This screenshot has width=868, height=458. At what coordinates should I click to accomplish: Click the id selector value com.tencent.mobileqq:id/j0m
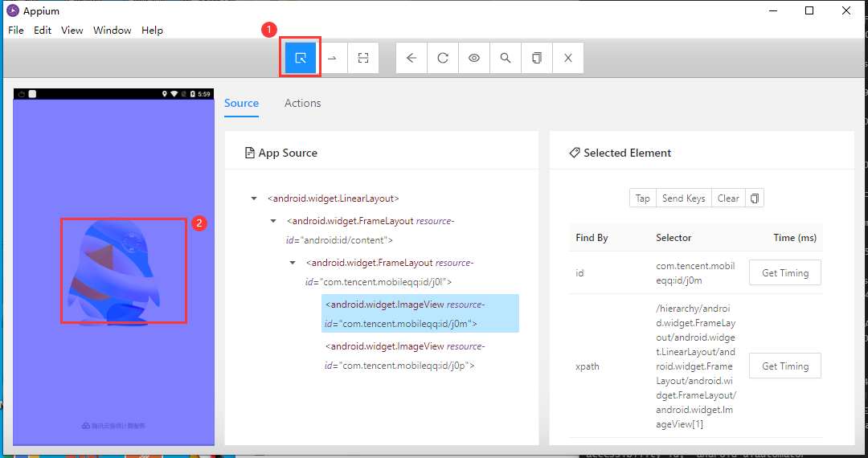coord(695,272)
